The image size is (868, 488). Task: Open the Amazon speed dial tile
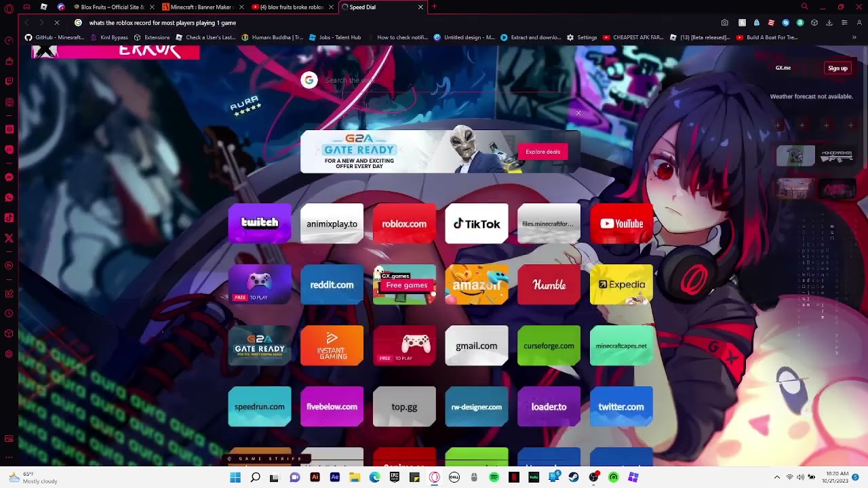477,285
